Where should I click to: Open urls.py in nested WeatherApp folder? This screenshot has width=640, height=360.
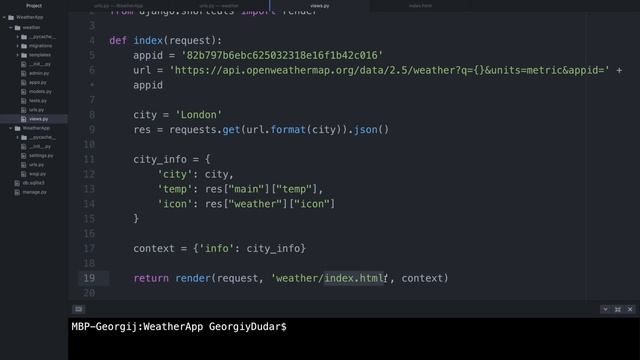coord(36,165)
